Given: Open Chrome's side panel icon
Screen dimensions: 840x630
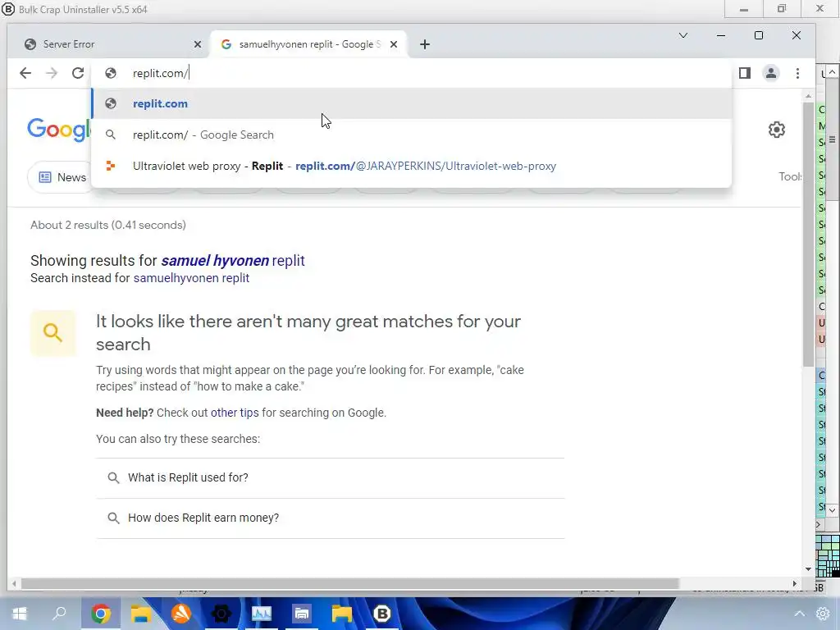Looking at the screenshot, I should (x=745, y=73).
